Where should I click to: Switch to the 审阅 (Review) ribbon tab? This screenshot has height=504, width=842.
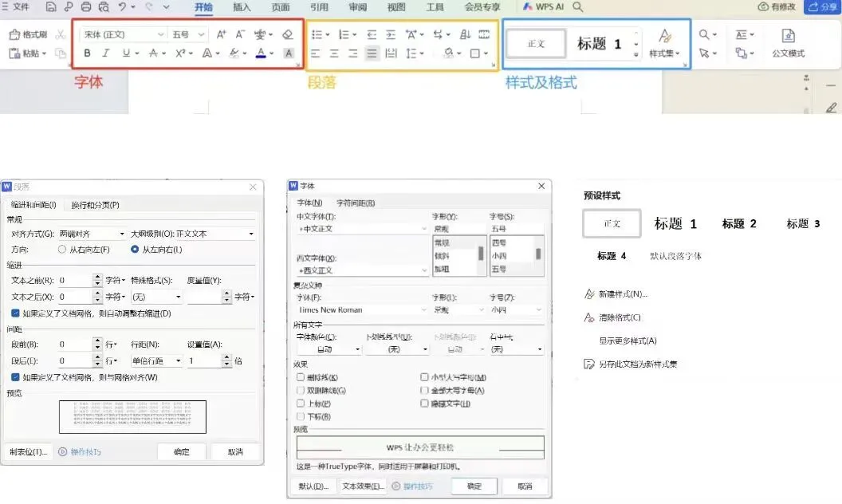pyautogui.click(x=358, y=7)
